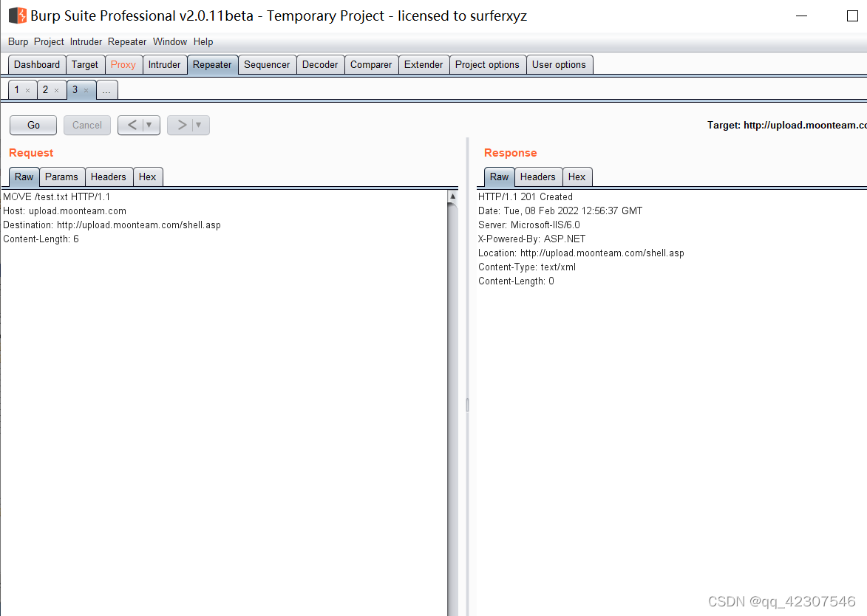Viewport: 867px width, 616px height.
Task: Maximize the Burp Suite window
Action: click(852, 16)
